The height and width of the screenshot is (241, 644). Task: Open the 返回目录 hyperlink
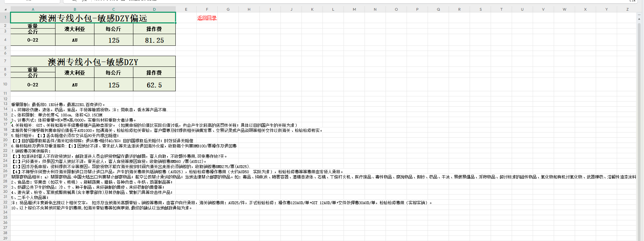point(207,18)
